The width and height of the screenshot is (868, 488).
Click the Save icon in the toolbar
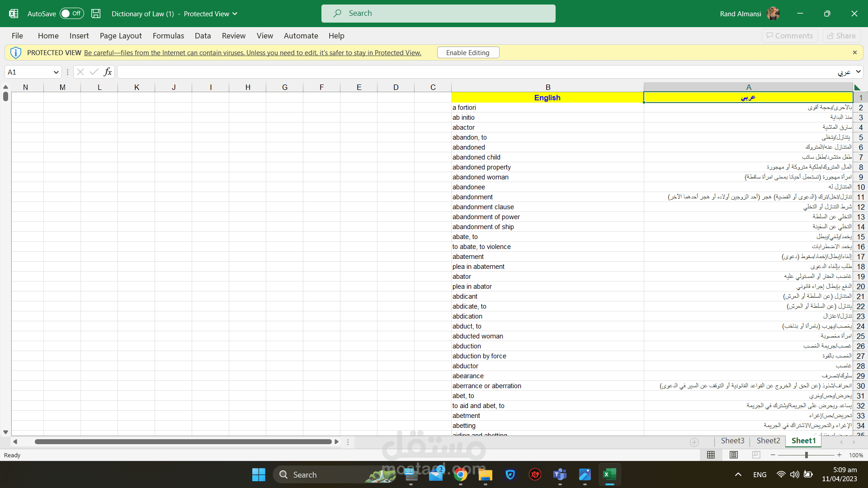[x=96, y=13]
